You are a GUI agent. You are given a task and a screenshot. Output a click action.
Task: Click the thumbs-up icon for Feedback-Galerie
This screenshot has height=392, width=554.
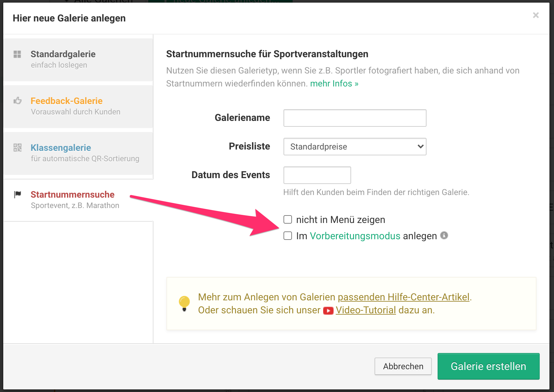[x=18, y=101]
